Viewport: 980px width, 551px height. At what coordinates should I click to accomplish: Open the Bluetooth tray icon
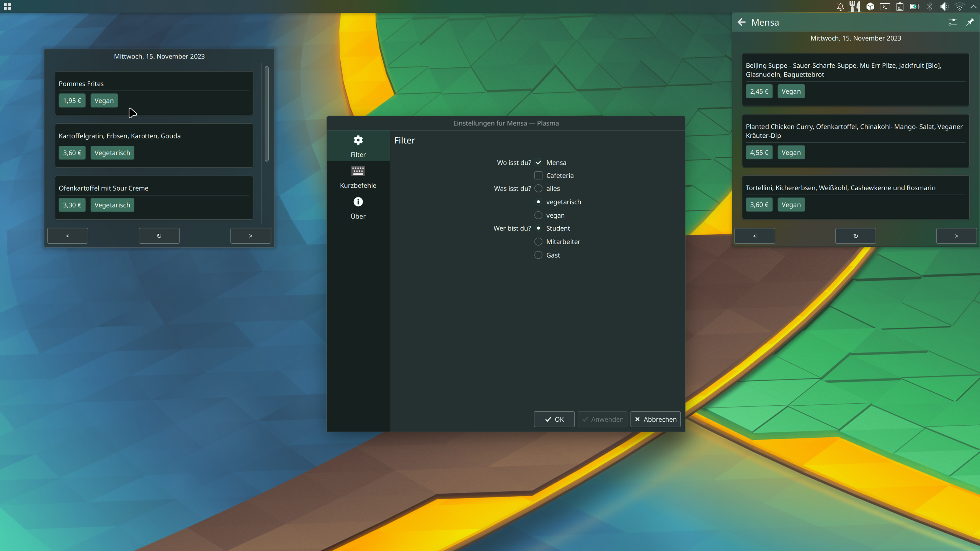[930, 7]
